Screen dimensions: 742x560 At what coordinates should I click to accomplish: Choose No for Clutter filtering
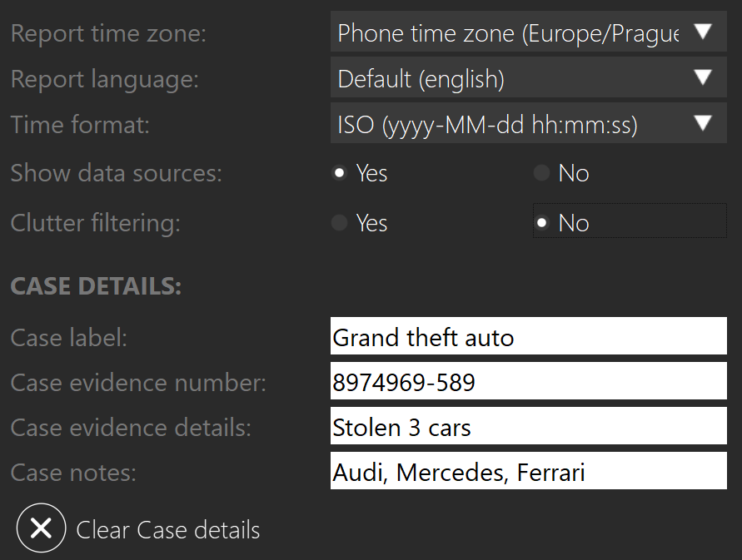[x=541, y=222]
